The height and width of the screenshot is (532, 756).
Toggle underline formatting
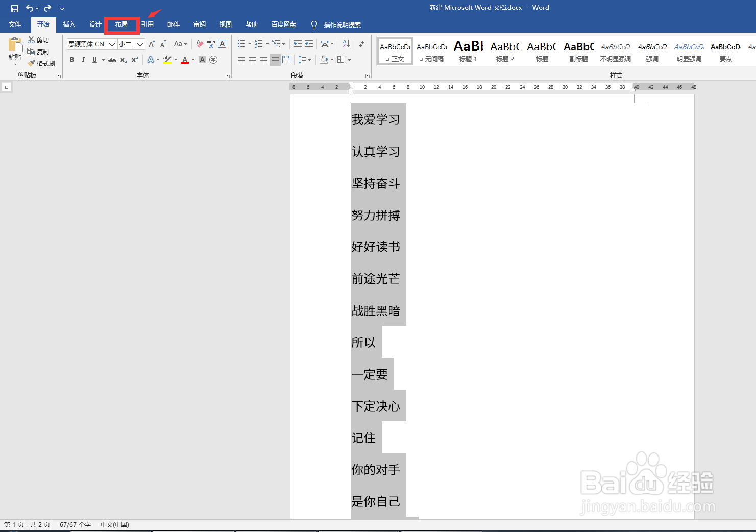tap(94, 60)
